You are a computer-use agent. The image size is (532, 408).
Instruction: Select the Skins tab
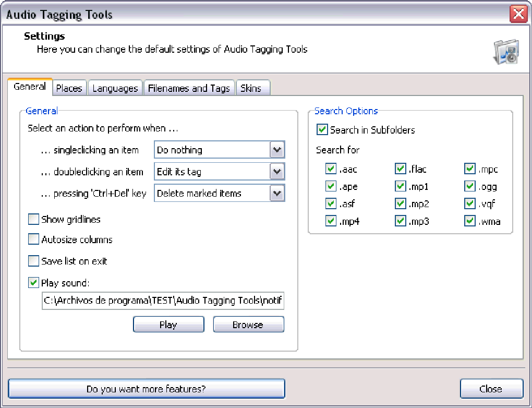[x=253, y=88]
